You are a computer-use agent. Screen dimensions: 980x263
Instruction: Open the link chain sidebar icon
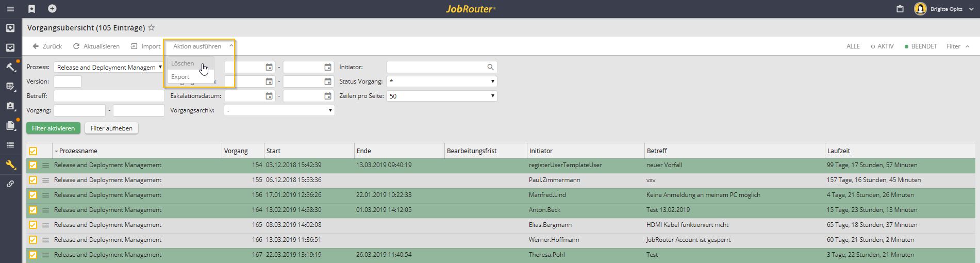pos(10,184)
